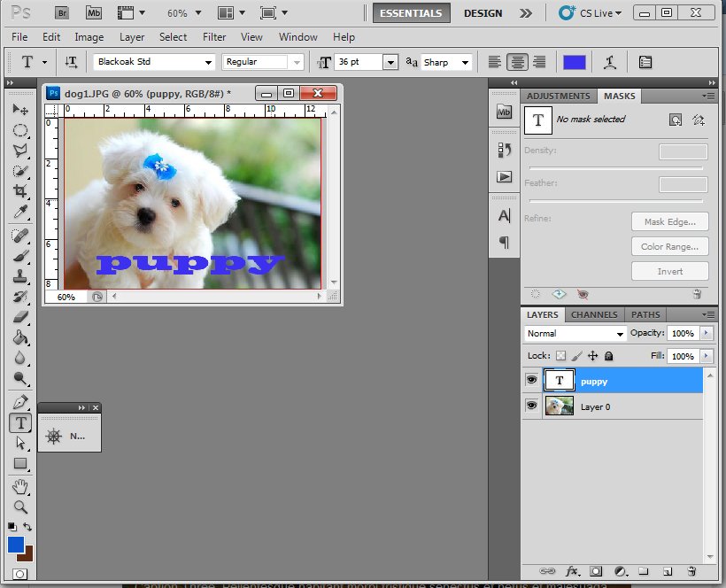This screenshot has width=726, height=588.
Task: Open the font size dropdown
Action: coord(390,62)
